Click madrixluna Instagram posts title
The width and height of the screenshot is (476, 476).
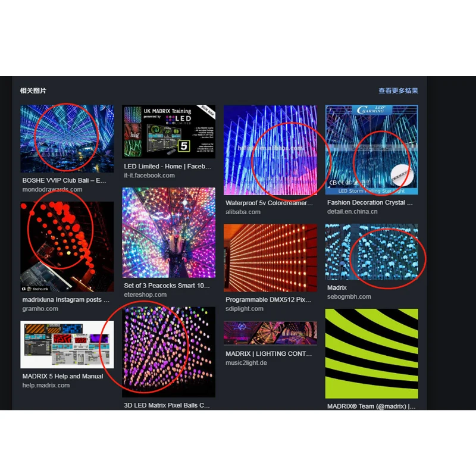[65, 300]
